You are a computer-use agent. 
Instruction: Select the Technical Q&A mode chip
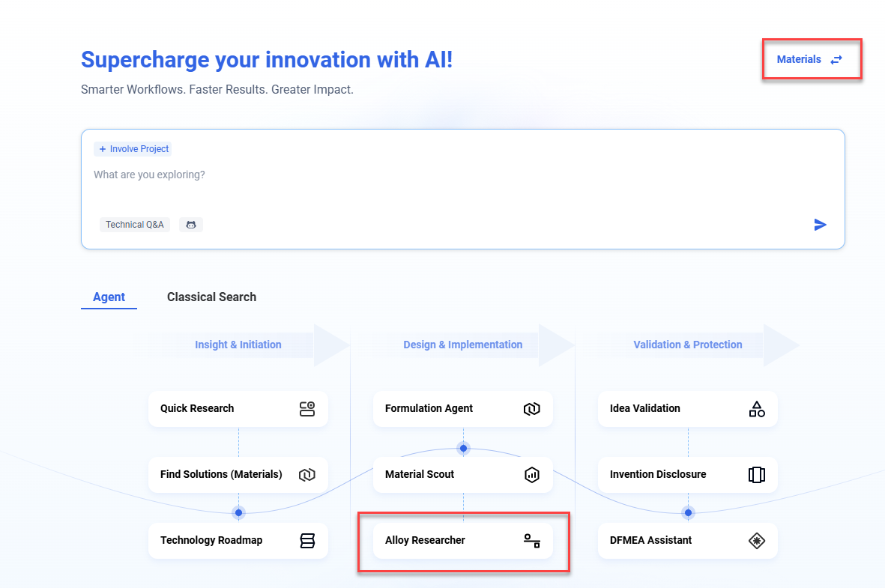point(134,225)
